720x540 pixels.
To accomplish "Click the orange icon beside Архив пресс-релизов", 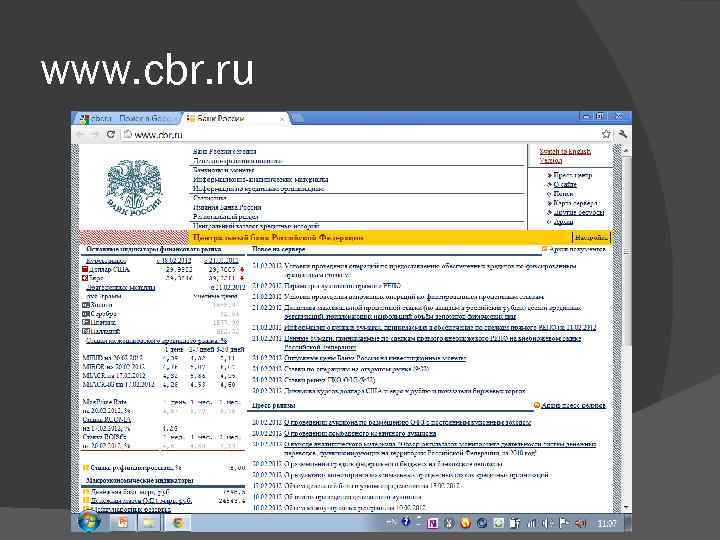I will 537,405.
